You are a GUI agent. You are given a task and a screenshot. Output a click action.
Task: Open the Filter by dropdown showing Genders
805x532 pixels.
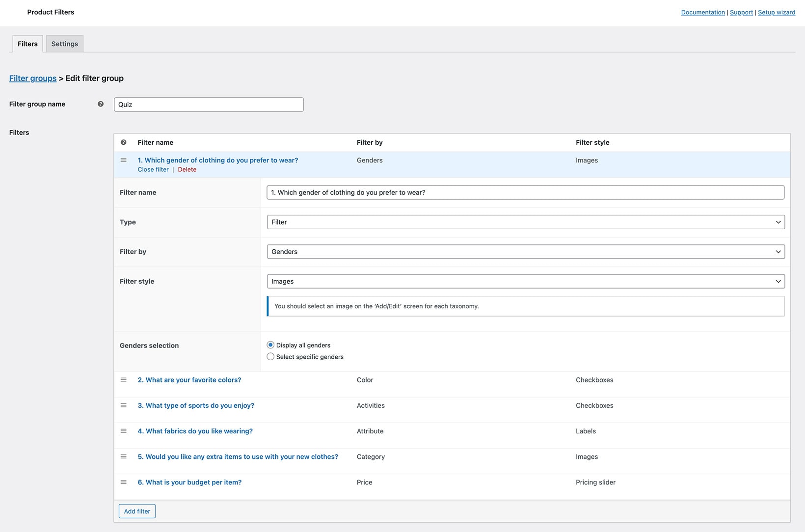point(525,251)
